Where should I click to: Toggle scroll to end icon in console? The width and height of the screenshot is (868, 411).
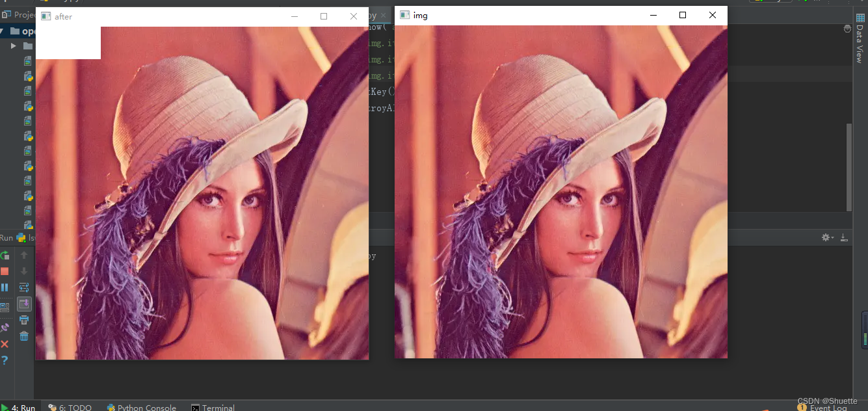tap(24, 304)
